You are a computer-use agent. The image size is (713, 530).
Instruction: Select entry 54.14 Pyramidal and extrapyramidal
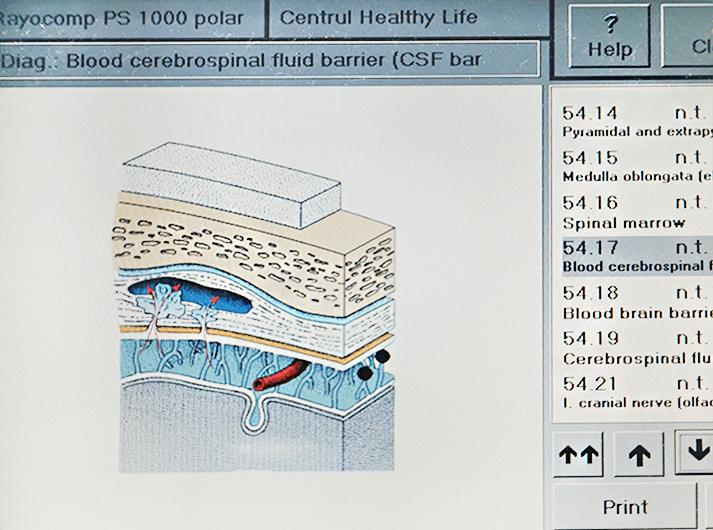click(636, 121)
